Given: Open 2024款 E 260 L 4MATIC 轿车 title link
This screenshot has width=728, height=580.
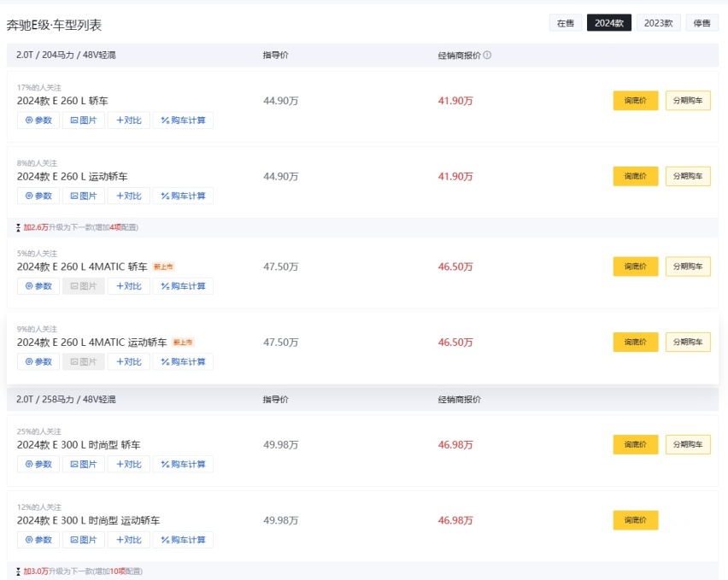Looking at the screenshot, I should [x=82, y=267].
